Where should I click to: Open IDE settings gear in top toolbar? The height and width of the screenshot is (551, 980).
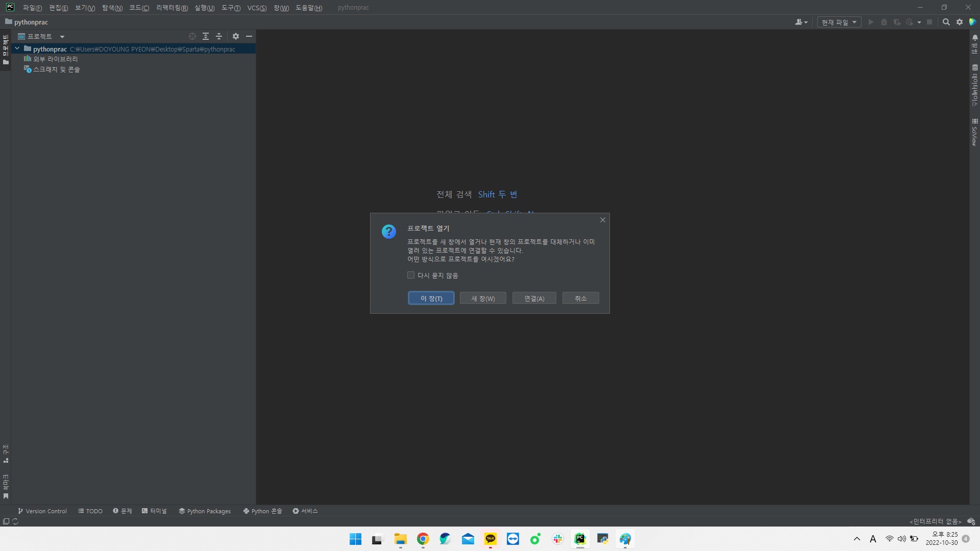click(960, 22)
